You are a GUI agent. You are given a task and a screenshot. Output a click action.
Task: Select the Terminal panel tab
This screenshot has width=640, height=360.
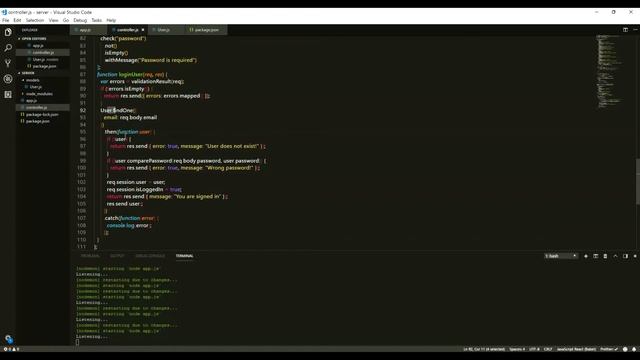184,256
